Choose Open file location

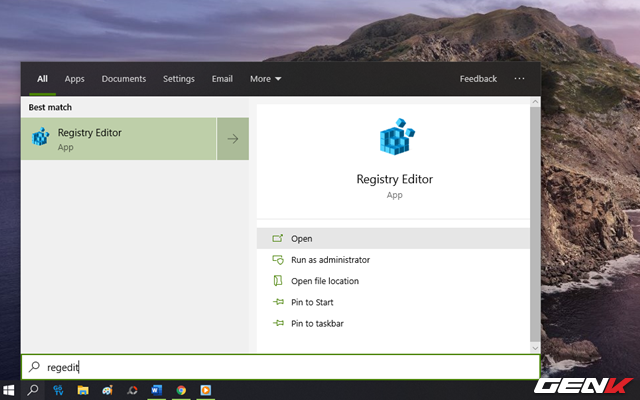pyautogui.click(x=393, y=281)
